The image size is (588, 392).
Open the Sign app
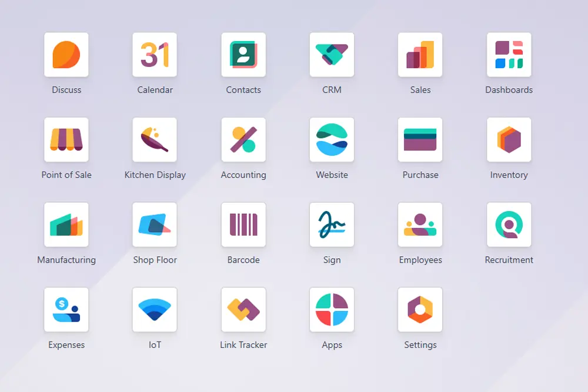pos(332,225)
